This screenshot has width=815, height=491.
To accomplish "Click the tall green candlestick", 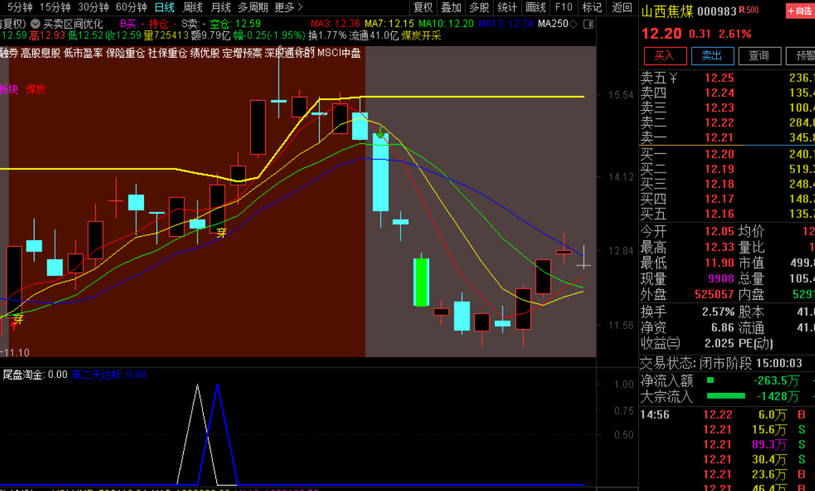I will [x=422, y=282].
